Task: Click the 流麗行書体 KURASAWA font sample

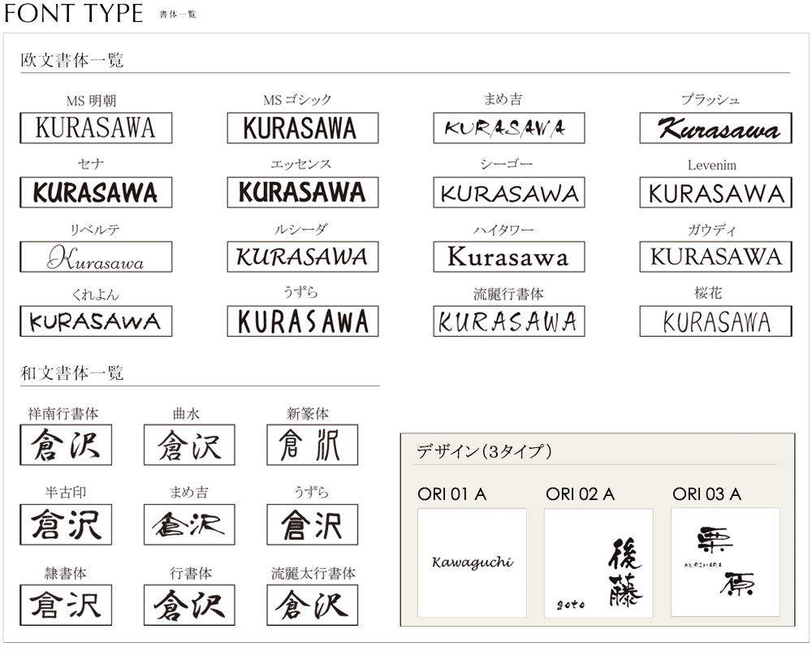Action: pyautogui.click(x=509, y=321)
